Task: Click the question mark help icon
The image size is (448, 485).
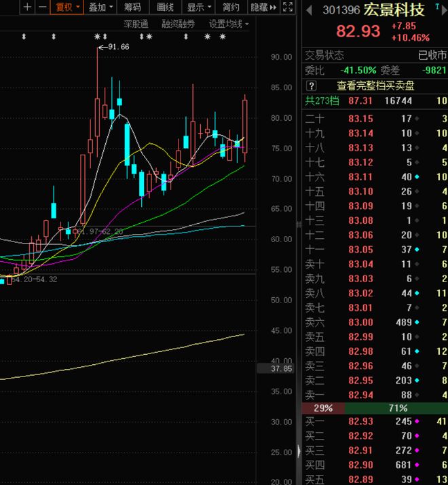Action: coord(312,85)
